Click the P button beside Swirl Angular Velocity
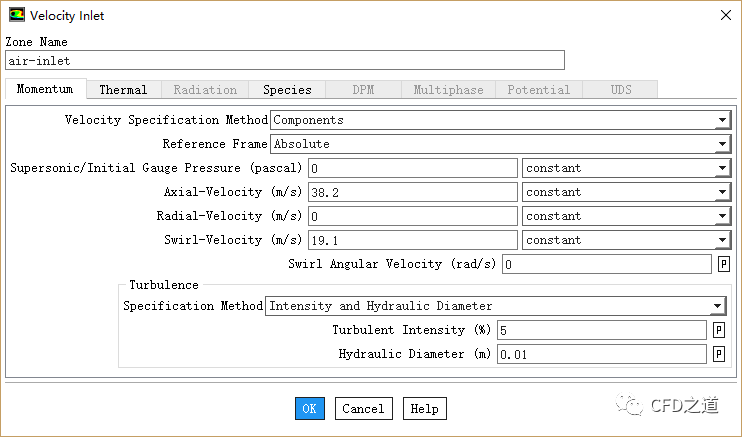The height and width of the screenshot is (437, 742). pos(724,264)
